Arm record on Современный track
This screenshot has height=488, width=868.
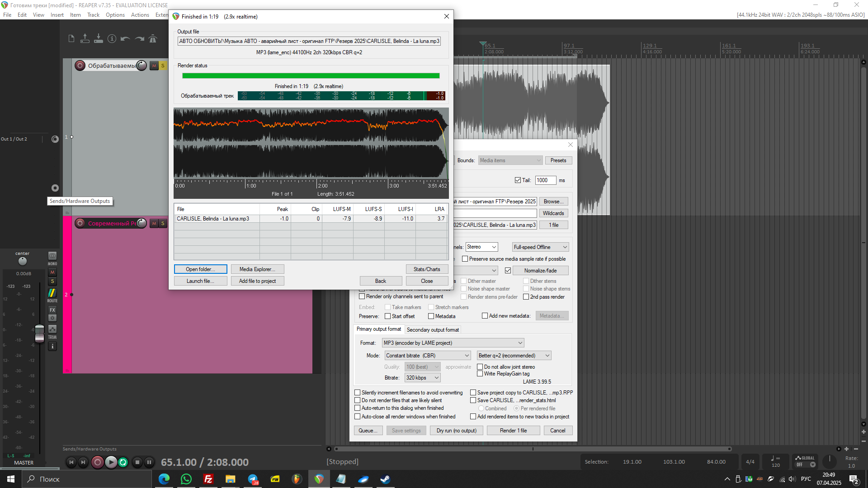80,223
